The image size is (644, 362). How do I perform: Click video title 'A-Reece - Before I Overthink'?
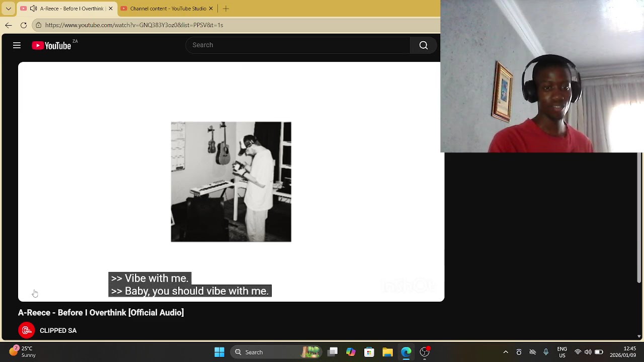tap(101, 313)
